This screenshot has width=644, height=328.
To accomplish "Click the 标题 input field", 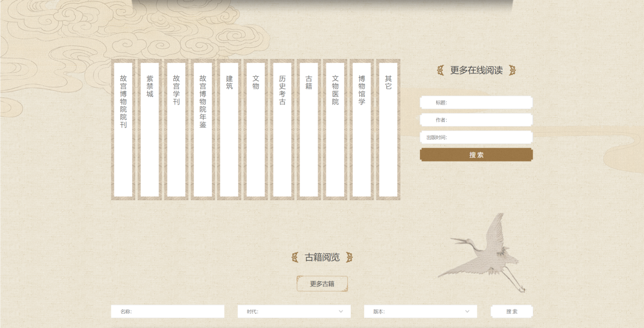I will click(x=476, y=103).
